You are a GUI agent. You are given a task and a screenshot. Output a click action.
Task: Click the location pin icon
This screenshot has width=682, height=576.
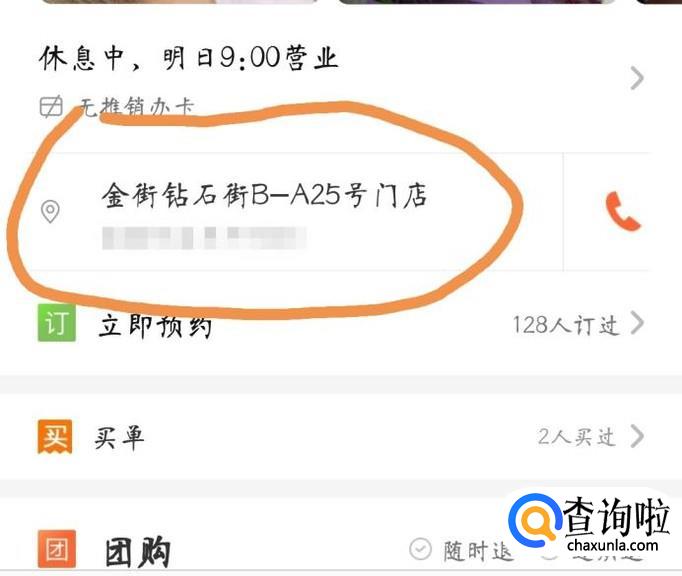coord(50,211)
